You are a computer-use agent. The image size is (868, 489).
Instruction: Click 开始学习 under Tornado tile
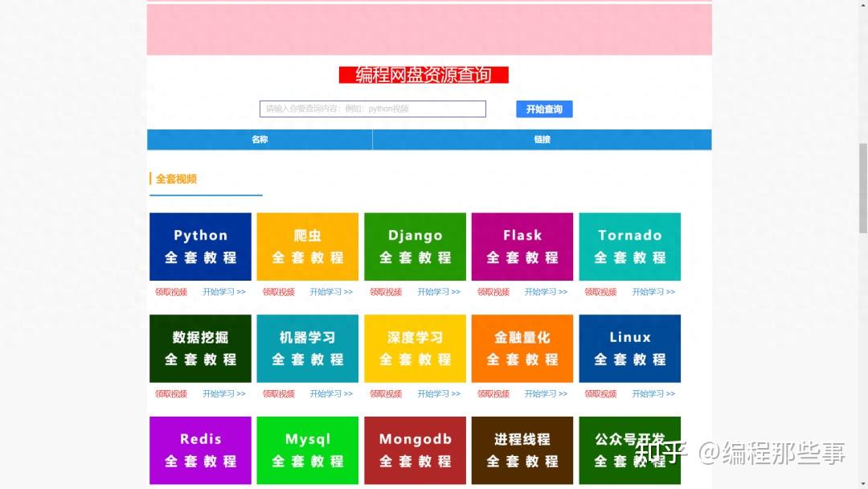(x=653, y=292)
